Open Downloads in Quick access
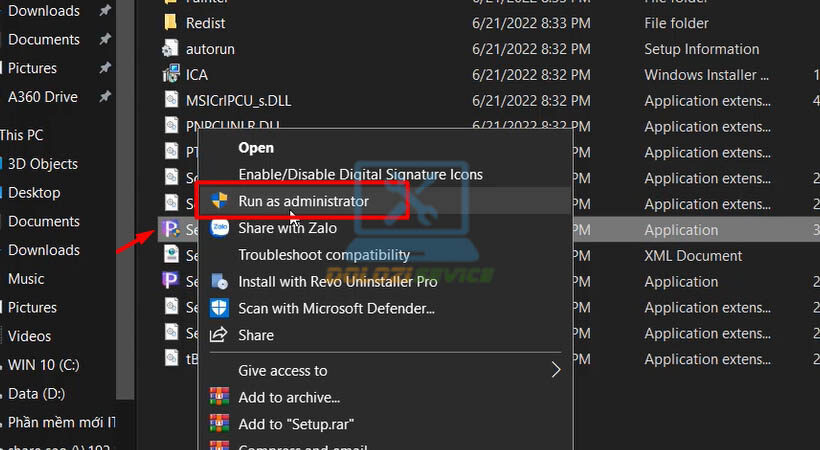The height and width of the screenshot is (450, 820). [44, 11]
